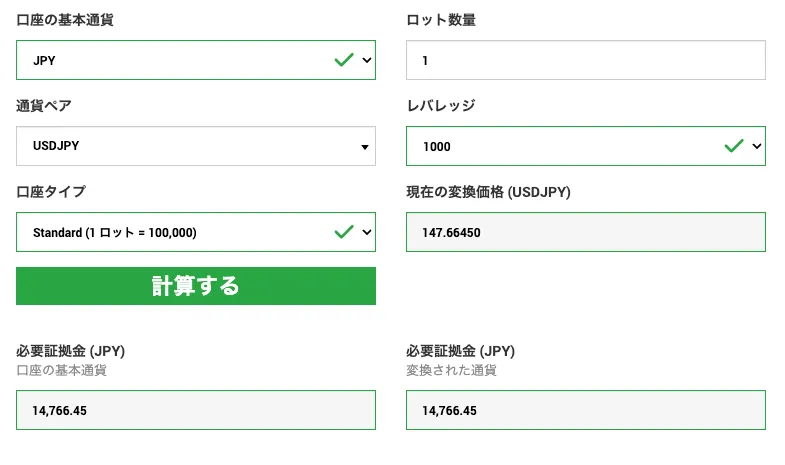Click the 変換された通貨 sublabel text

[x=451, y=370]
